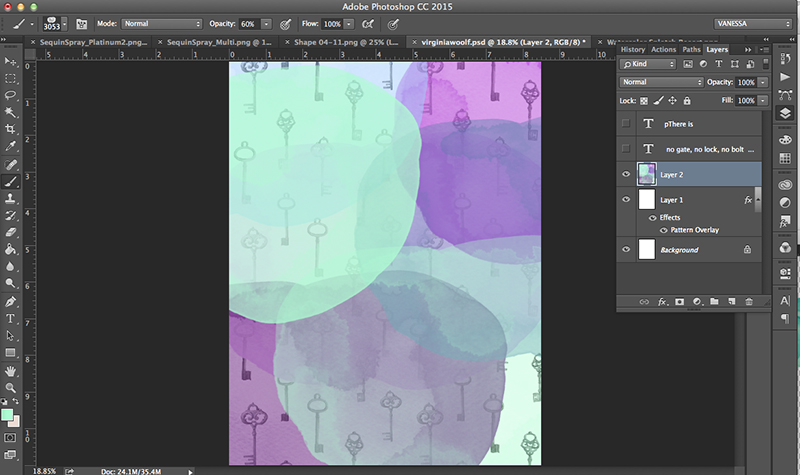Hide the Background layer
The width and height of the screenshot is (800, 475).
626,249
